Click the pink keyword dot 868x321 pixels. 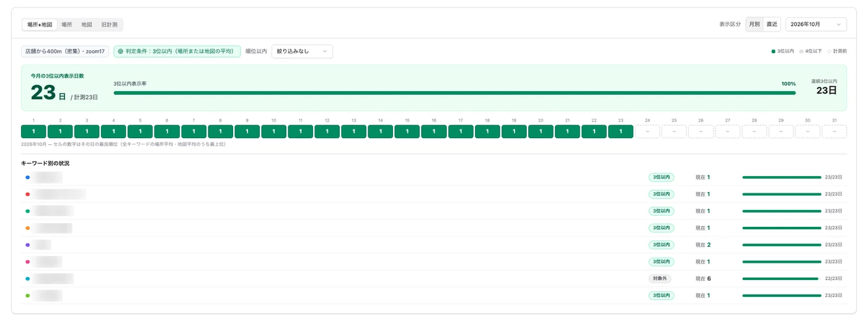click(27, 262)
